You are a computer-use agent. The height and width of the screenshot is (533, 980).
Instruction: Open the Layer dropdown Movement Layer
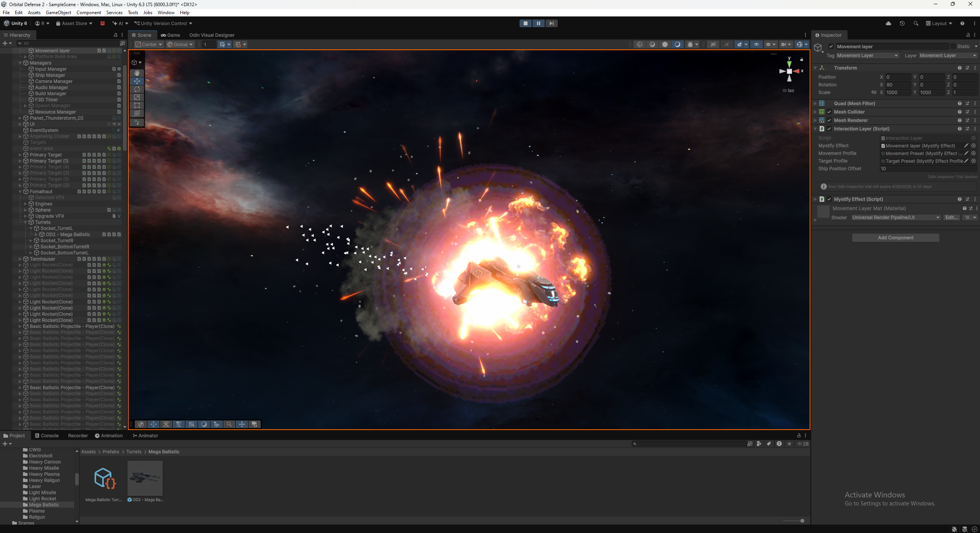(x=948, y=56)
